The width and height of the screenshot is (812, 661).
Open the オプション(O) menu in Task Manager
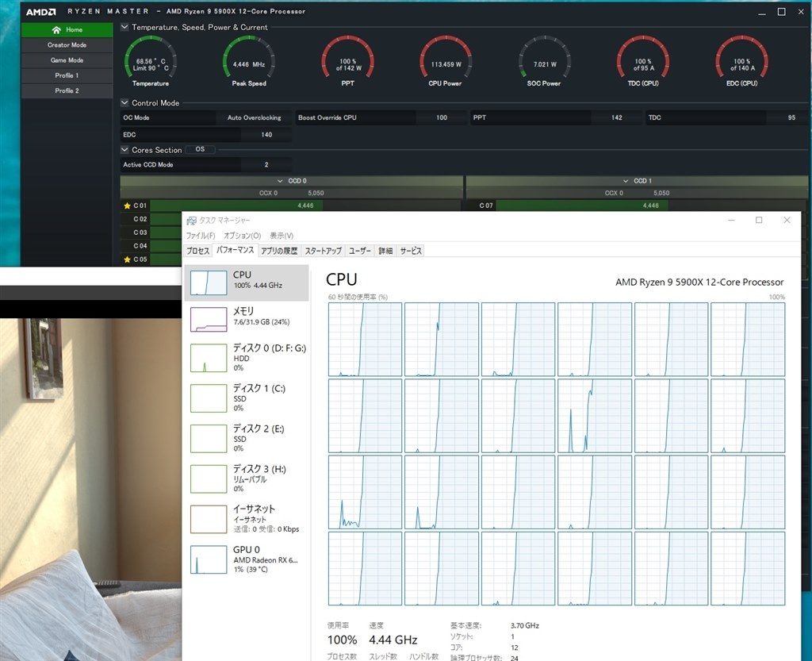click(243, 236)
